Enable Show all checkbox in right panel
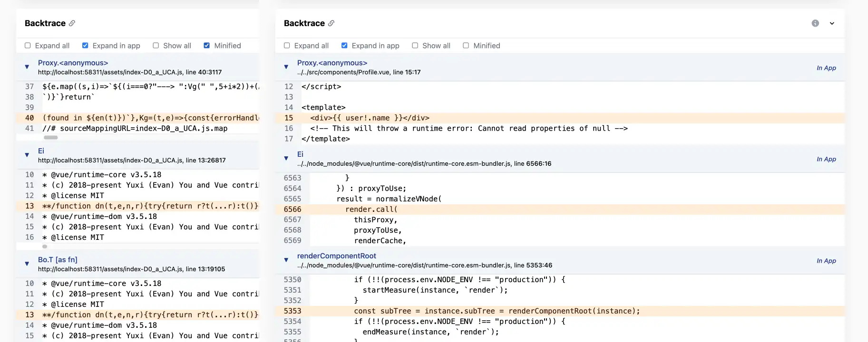This screenshot has height=342, width=868. click(x=415, y=46)
